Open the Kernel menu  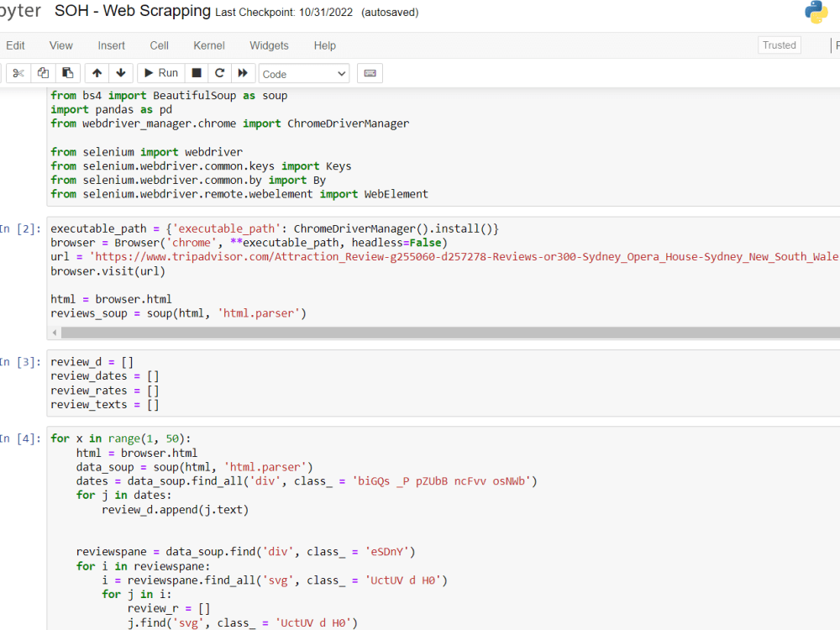click(208, 45)
